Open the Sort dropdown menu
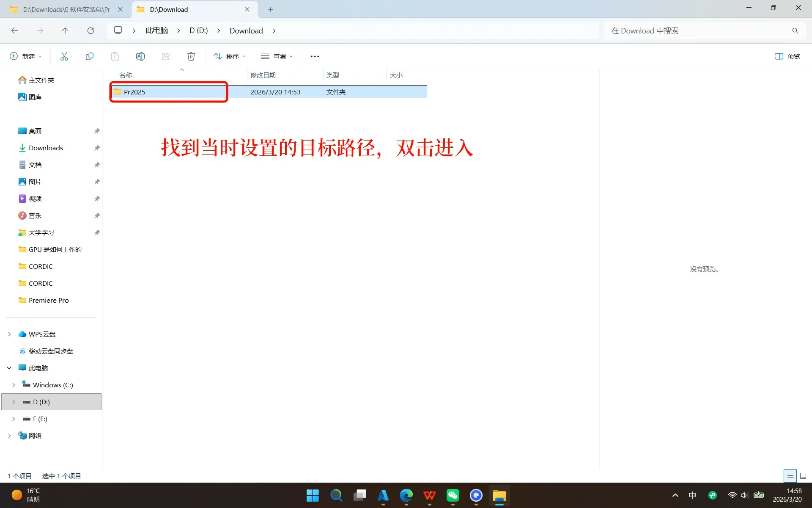This screenshot has width=812, height=508. (229, 56)
